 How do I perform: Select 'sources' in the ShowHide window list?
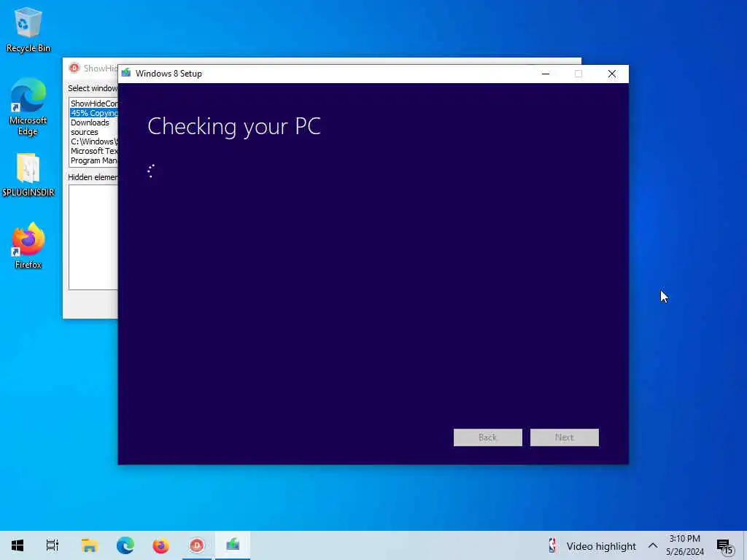(94, 132)
